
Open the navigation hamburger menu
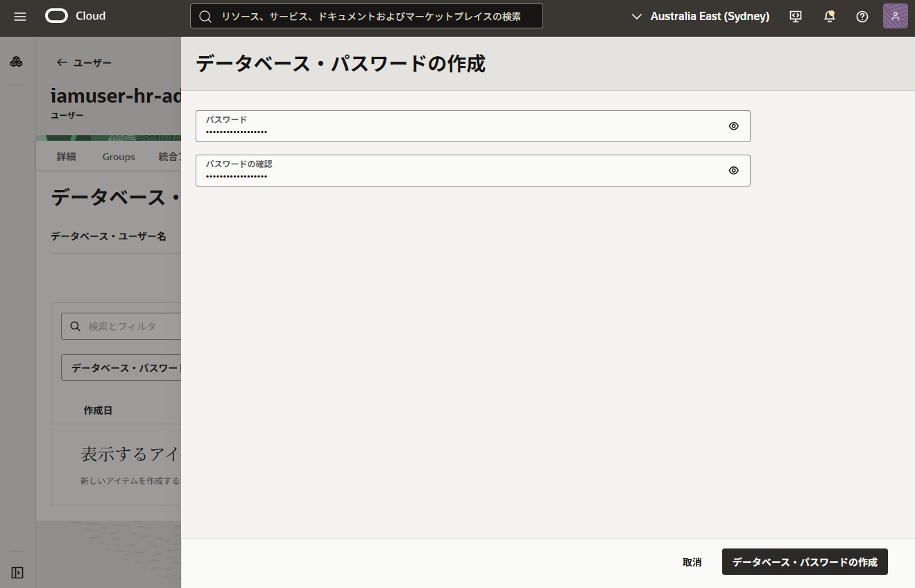(x=19, y=16)
